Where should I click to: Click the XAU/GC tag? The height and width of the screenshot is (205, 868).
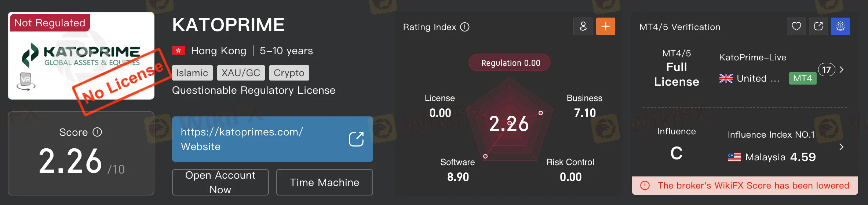(241, 73)
